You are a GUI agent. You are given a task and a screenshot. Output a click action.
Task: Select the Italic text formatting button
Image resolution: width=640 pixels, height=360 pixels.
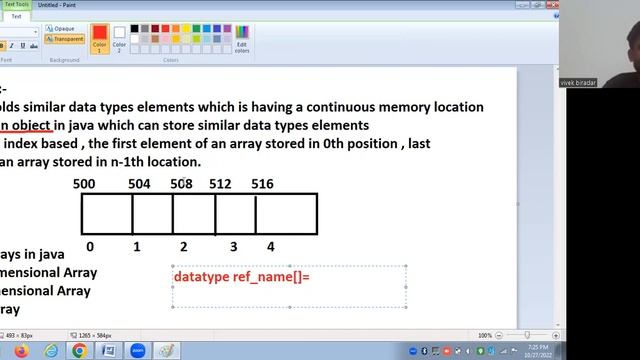coord(12,46)
